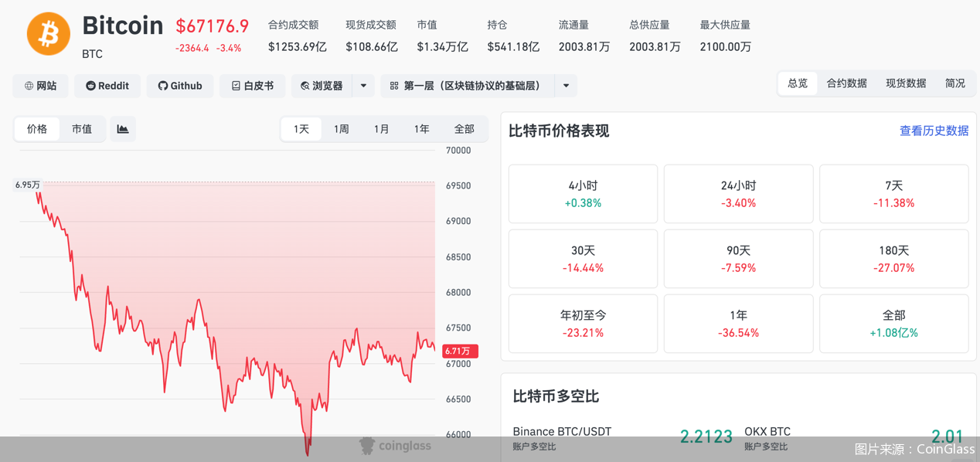
Task: Switch to the 简况 tab
Action: [955, 83]
